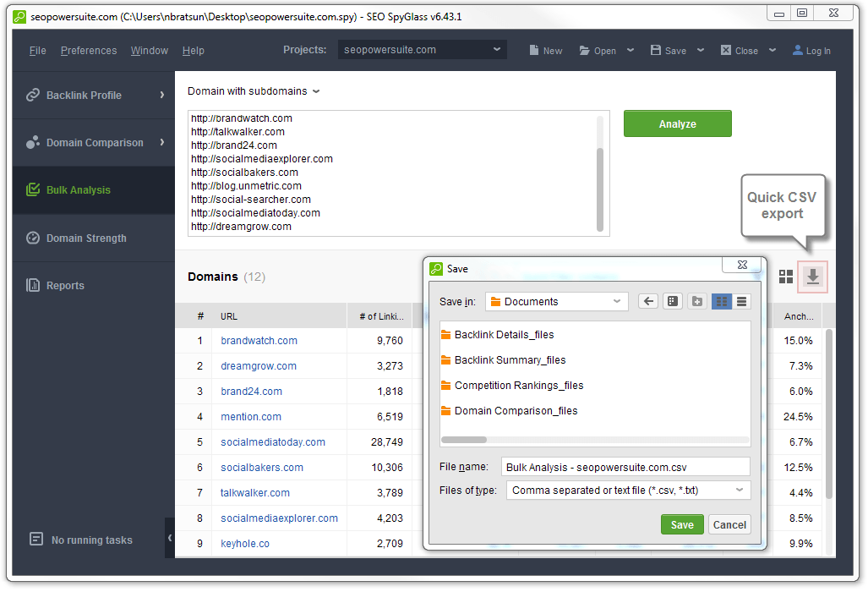Open the dropdown arrow next to Open
This screenshot has height=592, width=868.
pos(630,51)
